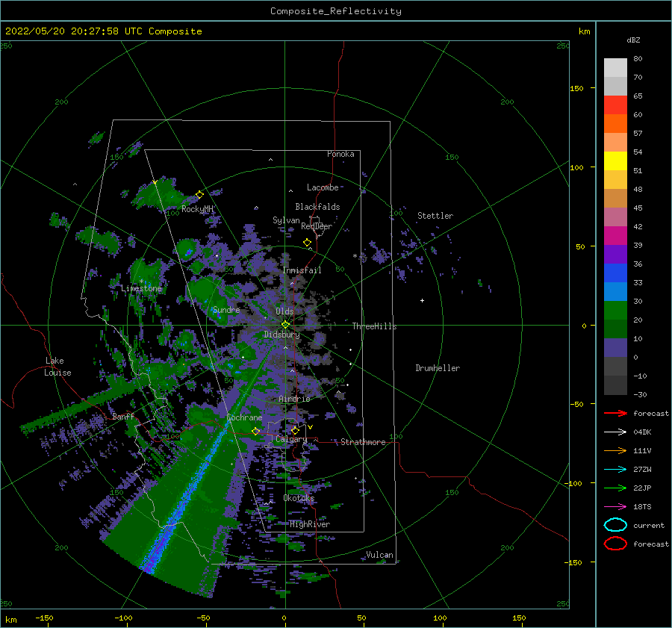The image size is (672, 628).
Task: Click the Vulcan city label
Action: point(379,555)
